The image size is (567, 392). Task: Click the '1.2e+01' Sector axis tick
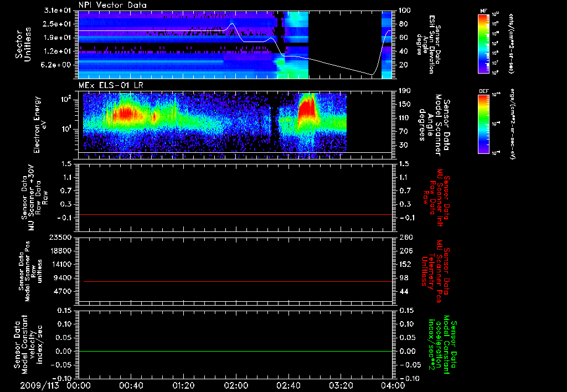58,51
